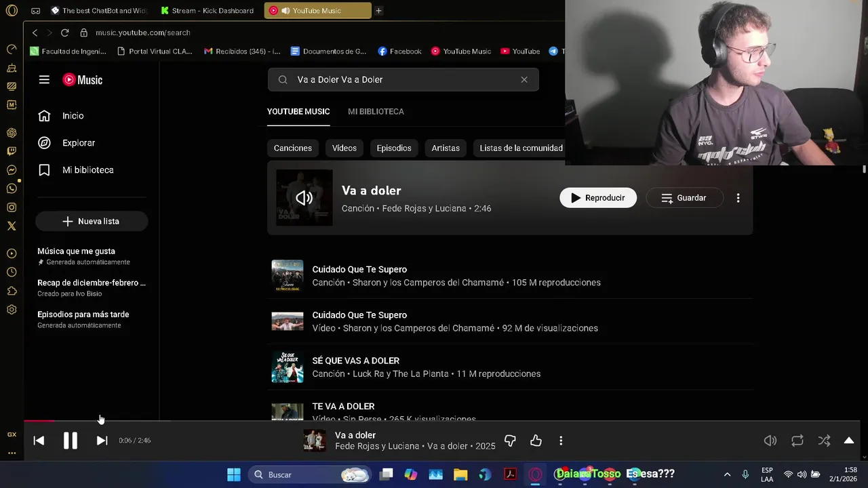Image resolution: width=868 pixels, height=488 pixels.
Task: Switch to The best ChatBot tab
Action: [100, 11]
